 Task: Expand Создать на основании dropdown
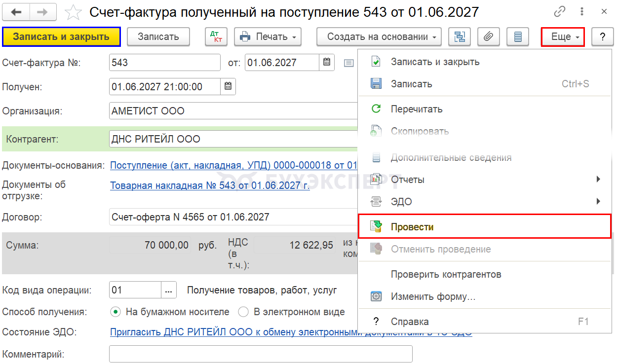379,36
